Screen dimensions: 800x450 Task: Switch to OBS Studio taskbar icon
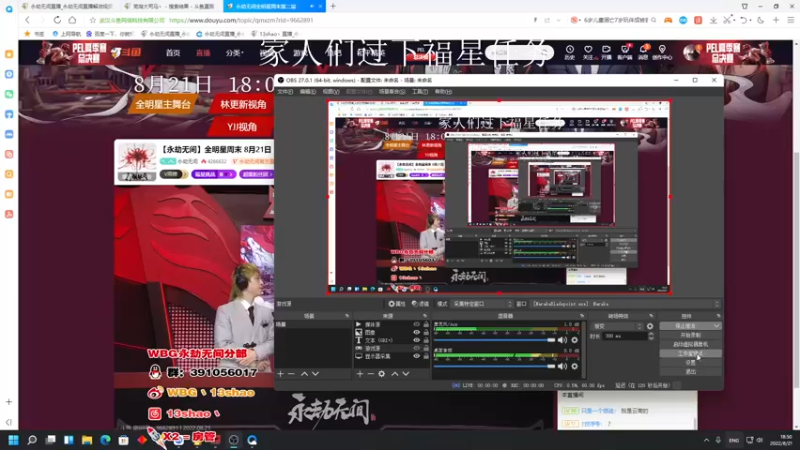[x=234, y=440]
